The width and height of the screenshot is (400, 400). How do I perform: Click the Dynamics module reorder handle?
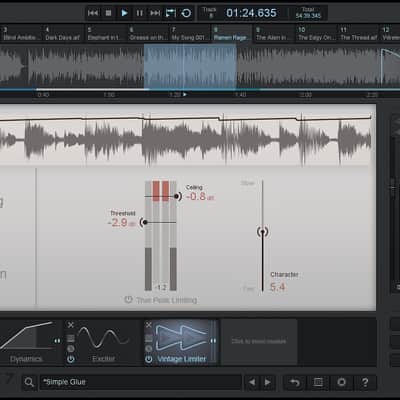[x=57, y=341]
